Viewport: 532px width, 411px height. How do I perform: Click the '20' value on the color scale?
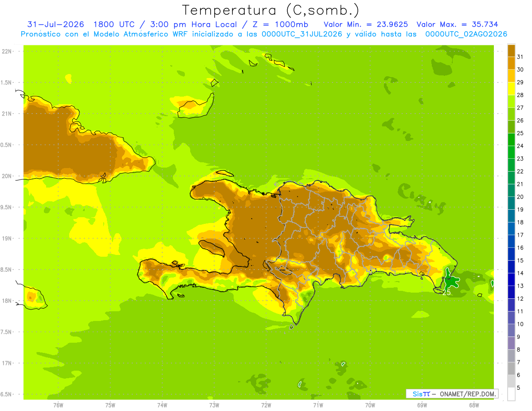tap(520, 197)
